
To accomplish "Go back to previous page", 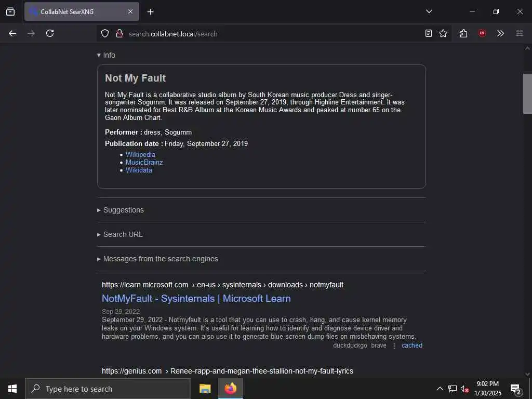I will coord(12,33).
